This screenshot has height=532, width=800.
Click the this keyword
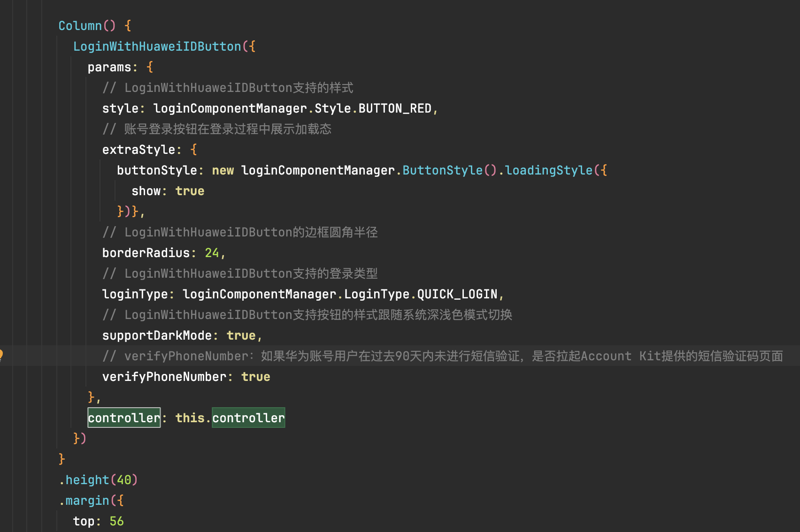pyautogui.click(x=190, y=418)
